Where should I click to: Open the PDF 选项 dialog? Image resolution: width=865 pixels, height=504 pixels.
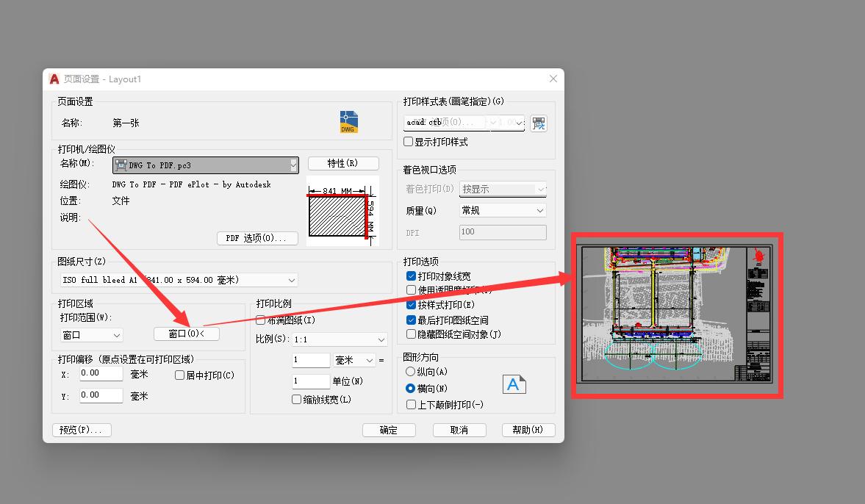point(257,237)
